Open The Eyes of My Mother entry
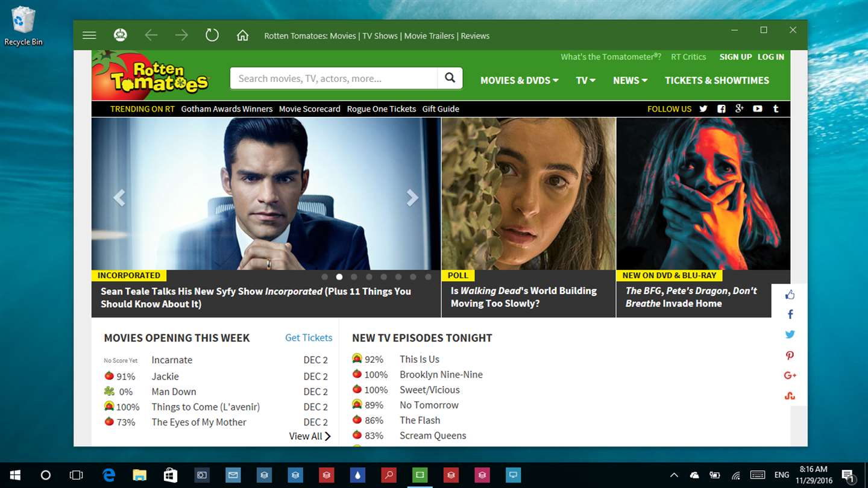 point(199,422)
